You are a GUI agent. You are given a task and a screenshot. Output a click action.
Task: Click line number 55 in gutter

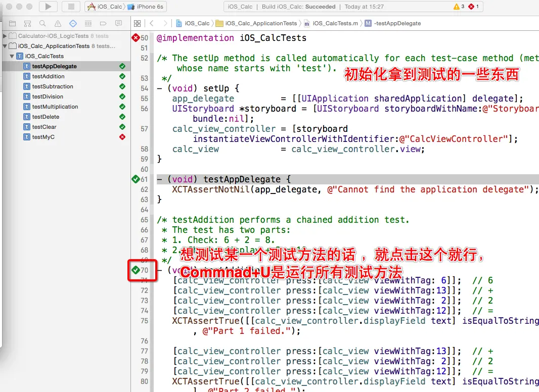[x=145, y=99]
